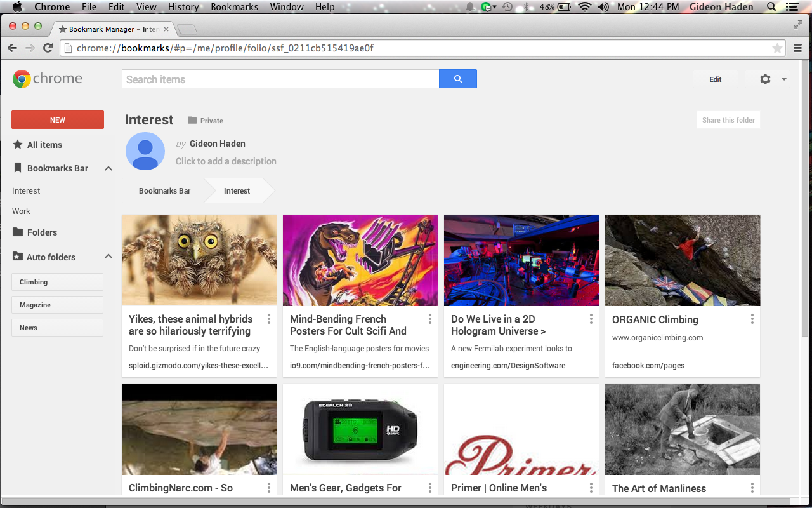The image size is (812, 508).
Task: Open the File menu
Action: (89, 7)
